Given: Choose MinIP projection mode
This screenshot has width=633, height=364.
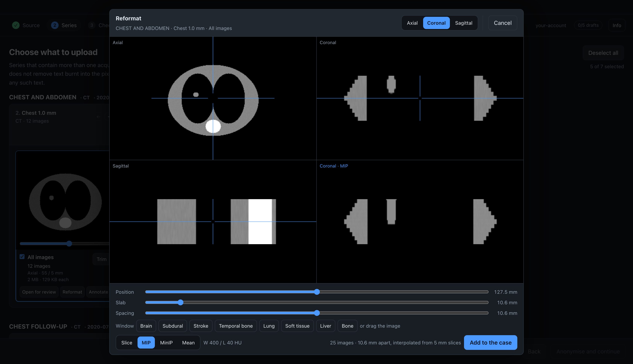Looking at the screenshot, I should point(166,343).
